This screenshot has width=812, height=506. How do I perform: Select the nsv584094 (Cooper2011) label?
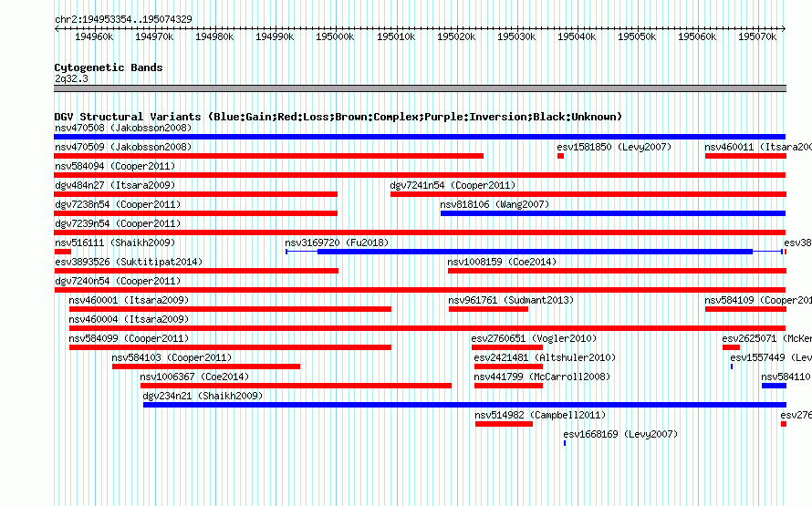[115, 166]
